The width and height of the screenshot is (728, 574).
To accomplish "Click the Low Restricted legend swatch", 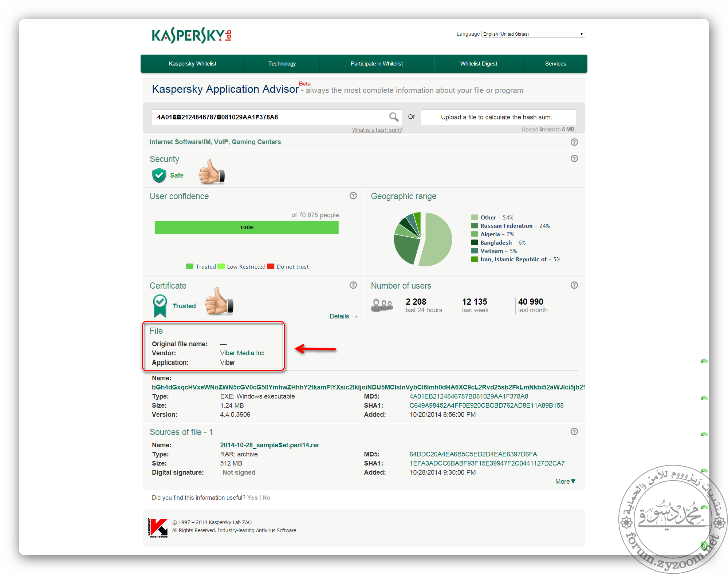I will point(221,266).
